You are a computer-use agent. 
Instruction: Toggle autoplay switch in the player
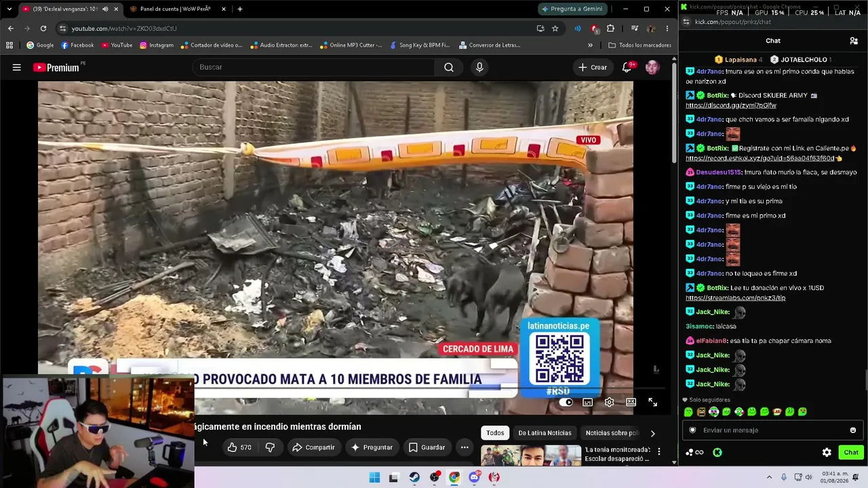point(567,403)
